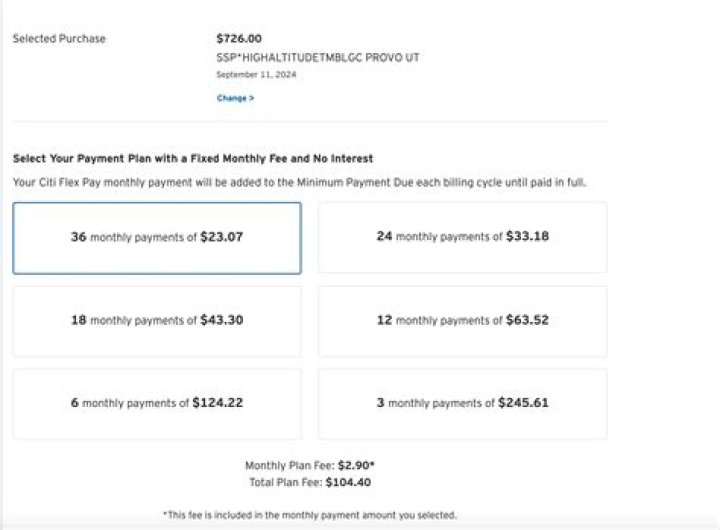
Task: Click the $726.00 purchase amount
Action: (x=239, y=39)
